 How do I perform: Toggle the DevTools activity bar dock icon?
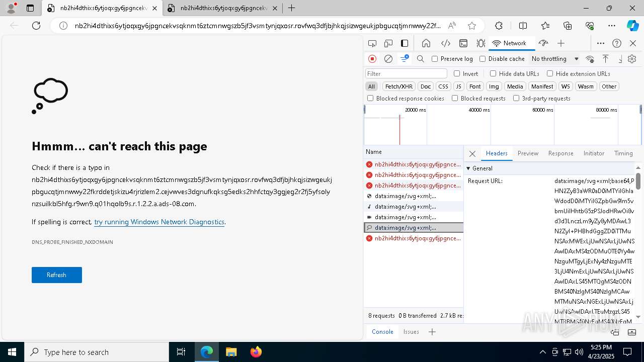pos(405,43)
